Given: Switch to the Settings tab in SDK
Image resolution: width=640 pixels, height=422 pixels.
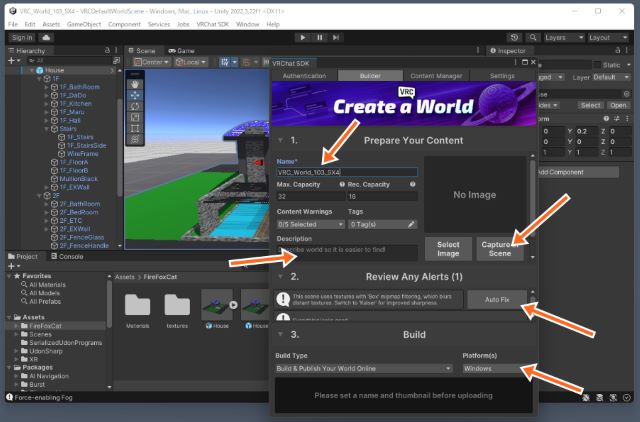Looking at the screenshot, I should (502, 76).
